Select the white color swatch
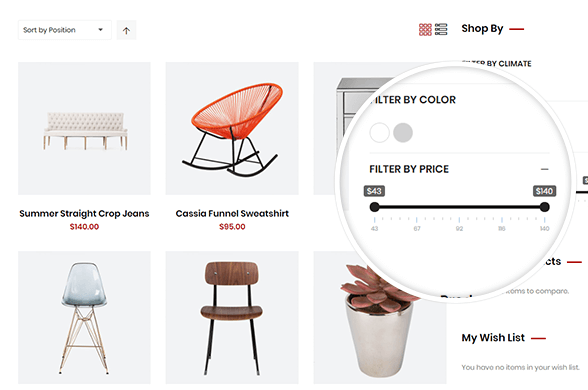This screenshot has height=390, width=588. (380, 132)
